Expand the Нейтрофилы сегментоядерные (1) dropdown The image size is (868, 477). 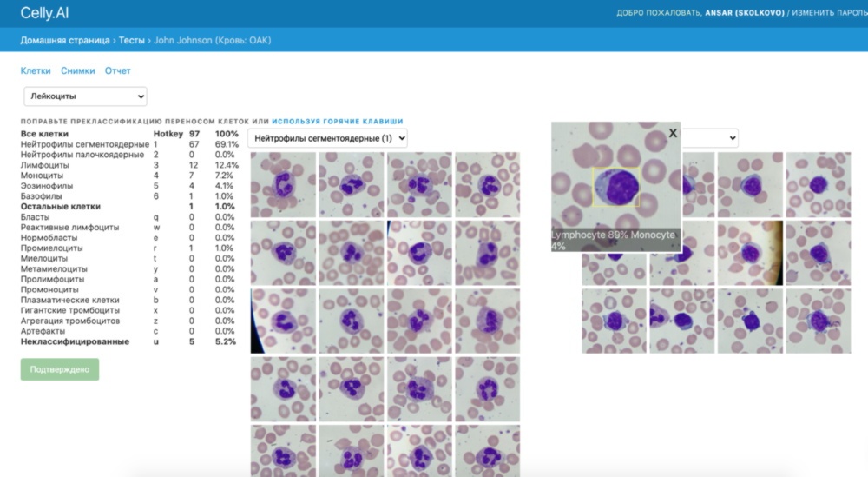[327, 138]
